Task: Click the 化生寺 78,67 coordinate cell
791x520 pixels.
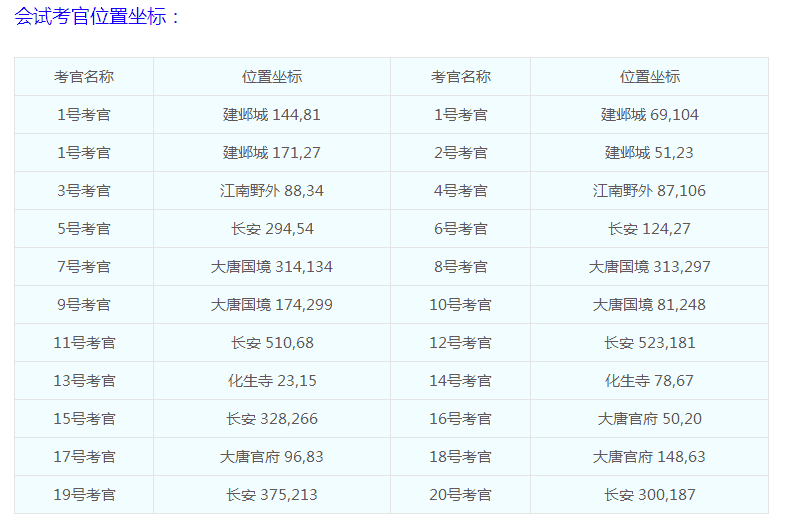Action: [649, 381]
